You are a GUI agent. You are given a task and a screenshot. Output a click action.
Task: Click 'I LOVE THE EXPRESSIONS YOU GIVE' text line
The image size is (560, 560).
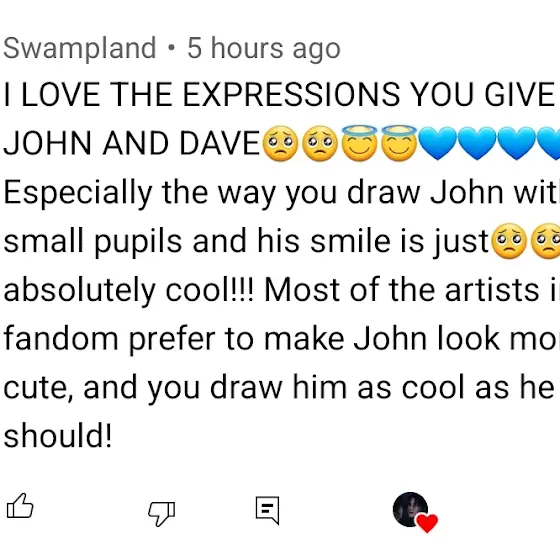[x=279, y=94]
